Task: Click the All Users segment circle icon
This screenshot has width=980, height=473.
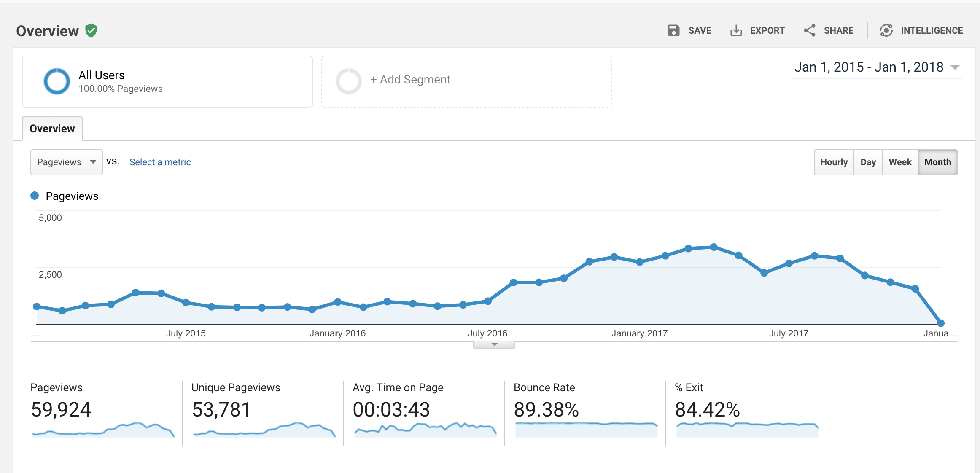Action: (57, 81)
